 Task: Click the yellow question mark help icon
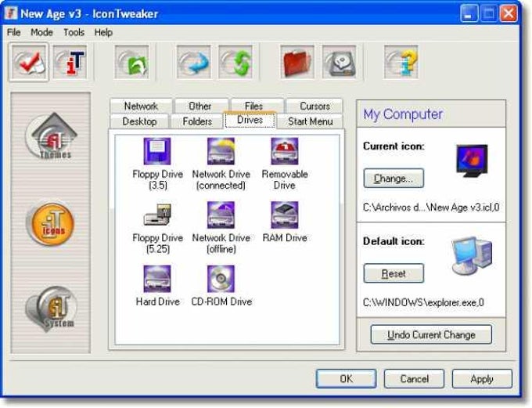pyautogui.click(x=401, y=62)
